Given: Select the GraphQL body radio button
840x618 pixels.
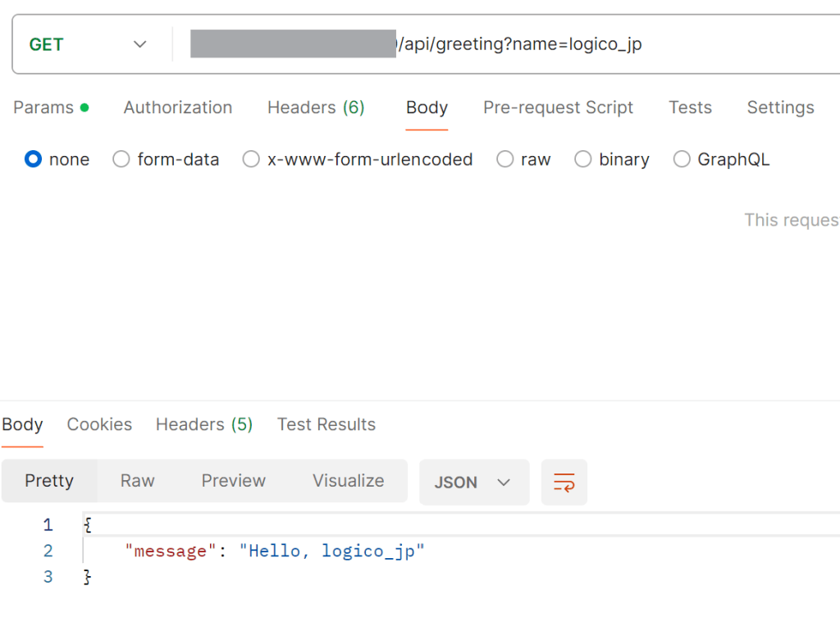Looking at the screenshot, I should (682, 159).
